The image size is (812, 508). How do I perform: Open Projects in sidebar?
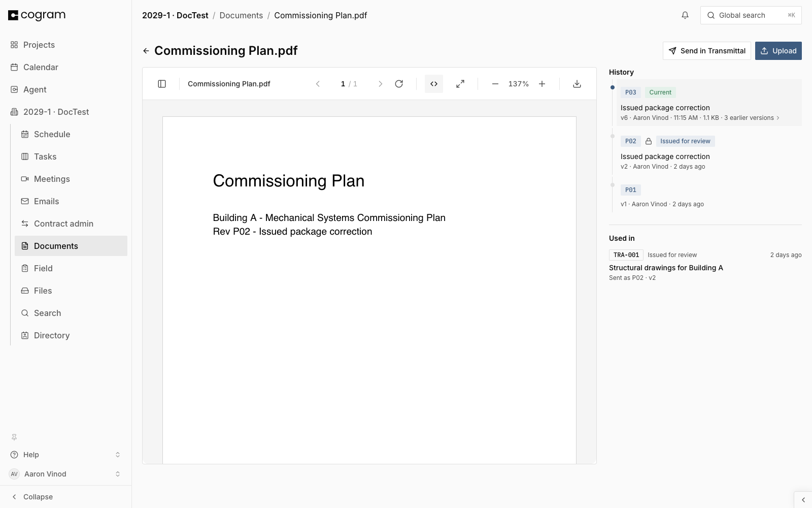[66, 45]
